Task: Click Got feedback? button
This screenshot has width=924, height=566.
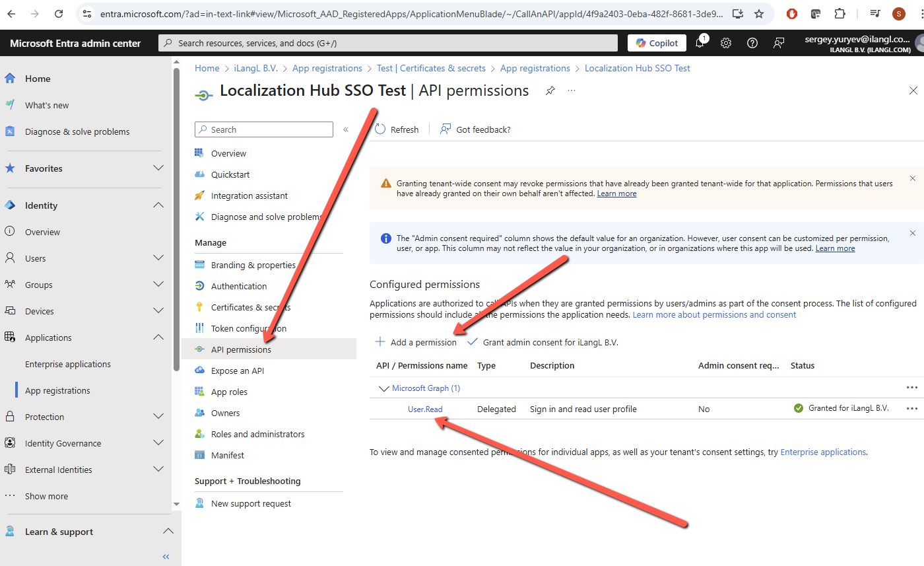Action: [x=476, y=129]
